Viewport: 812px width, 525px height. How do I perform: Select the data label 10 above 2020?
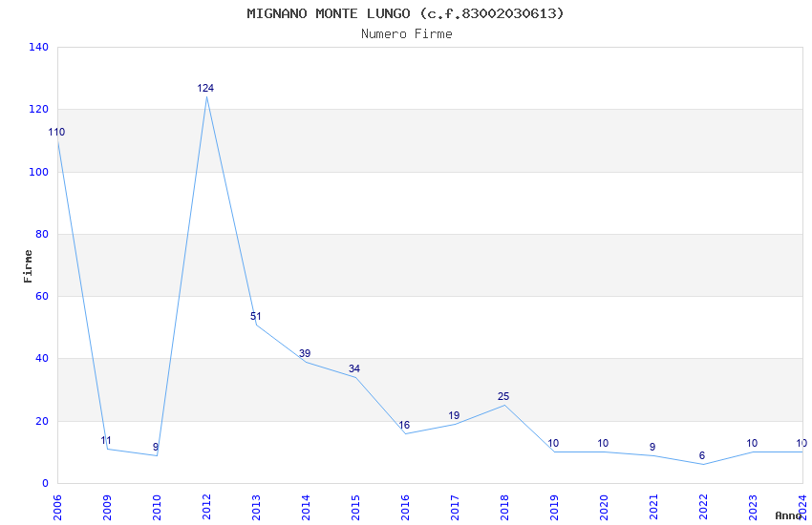tap(603, 443)
